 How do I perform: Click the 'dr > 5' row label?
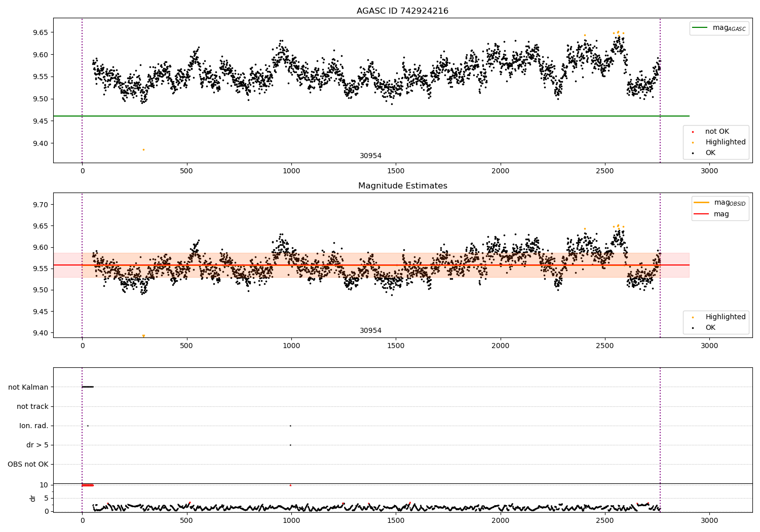(x=37, y=445)
